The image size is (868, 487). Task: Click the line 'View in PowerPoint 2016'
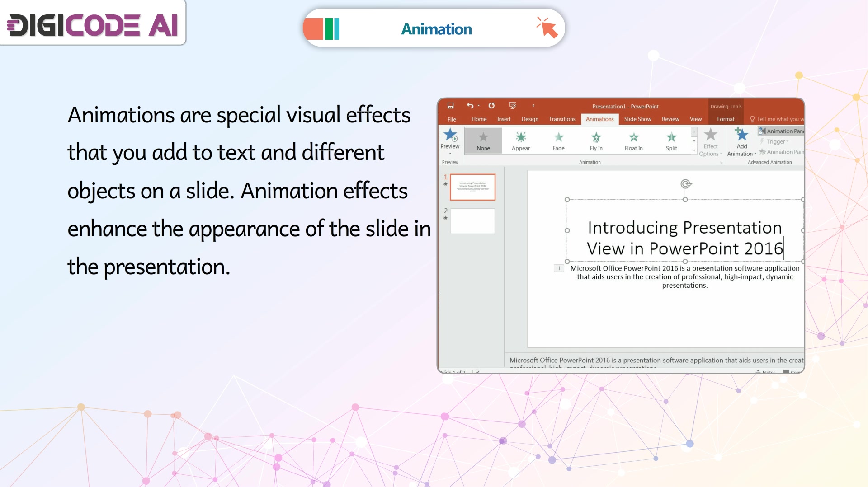(x=684, y=248)
